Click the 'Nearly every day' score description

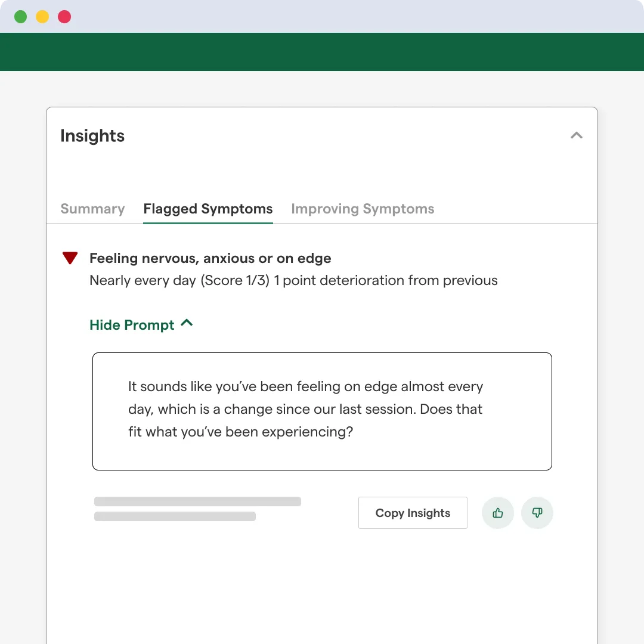pos(293,280)
